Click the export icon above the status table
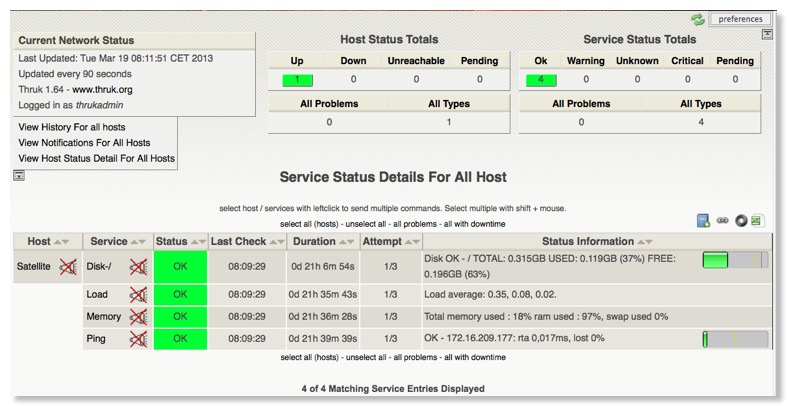Viewport: 787px width, 406px height. tap(704, 220)
